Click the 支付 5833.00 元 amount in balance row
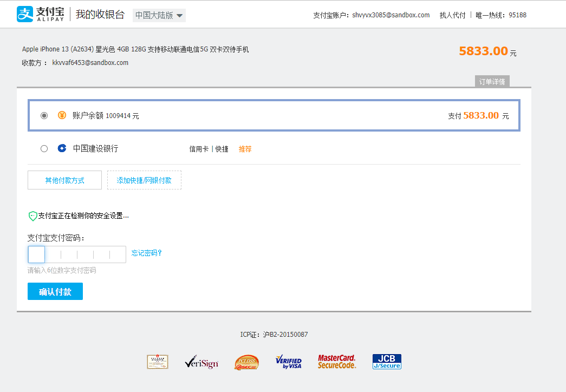The width and height of the screenshot is (566, 392). (479, 115)
